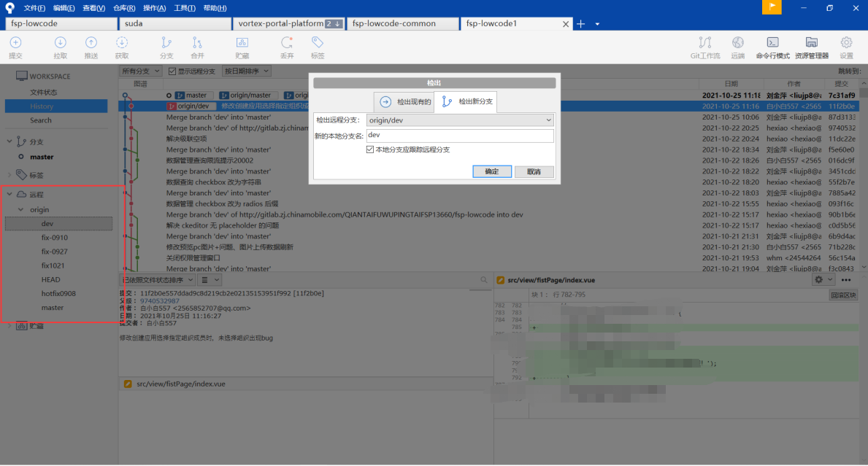Click the 提交 (Commit) toolbar icon
The image size is (868, 466).
(x=15, y=42)
